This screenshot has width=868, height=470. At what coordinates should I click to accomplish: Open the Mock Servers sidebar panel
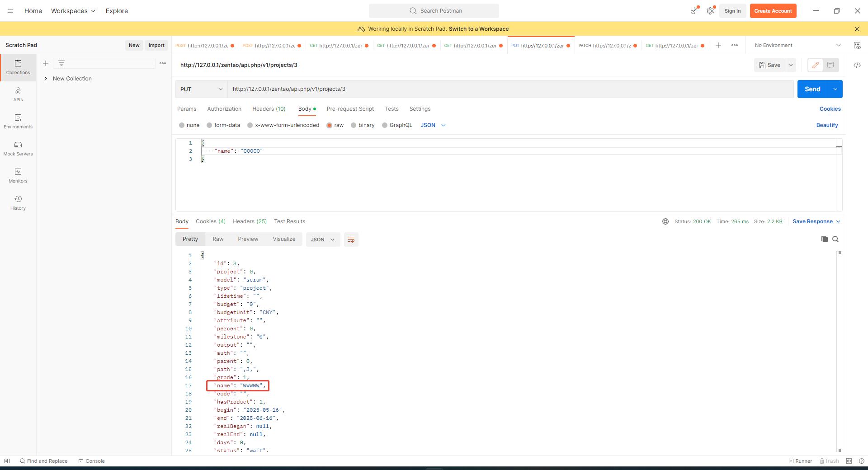click(18, 149)
